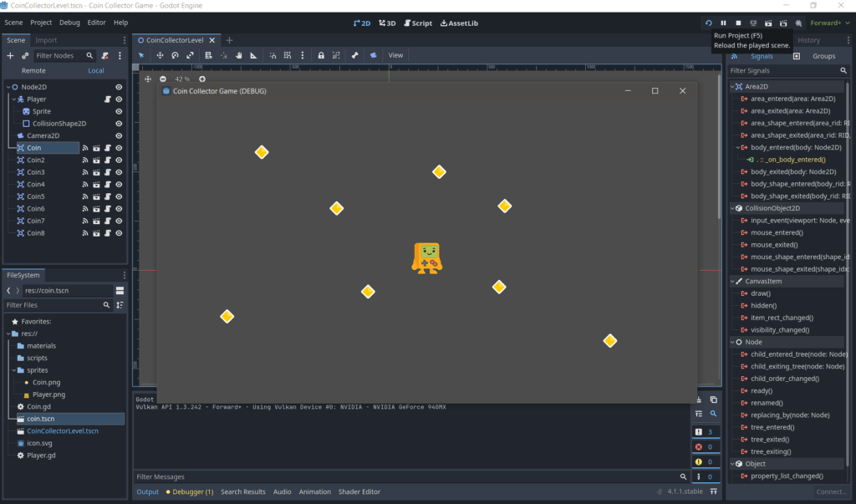Click zoom out button in viewport
Screen dimensions: 856x504
(163, 79)
